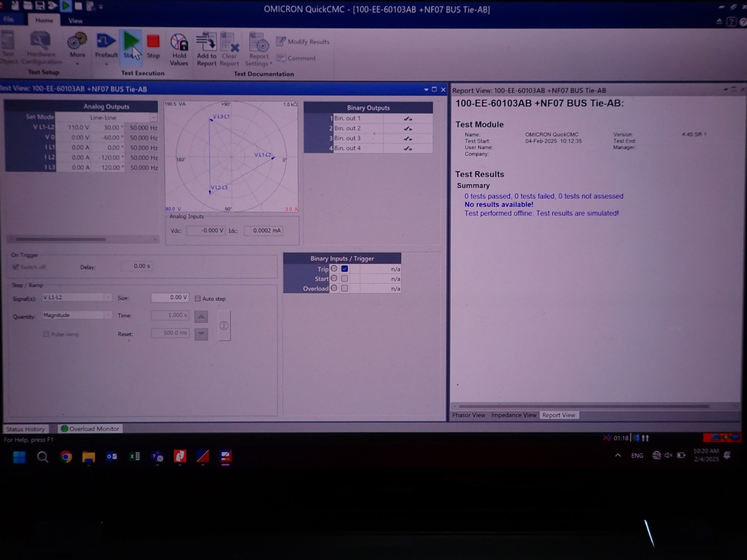Click the More gear icon
This screenshot has width=747, height=560.
(77, 42)
